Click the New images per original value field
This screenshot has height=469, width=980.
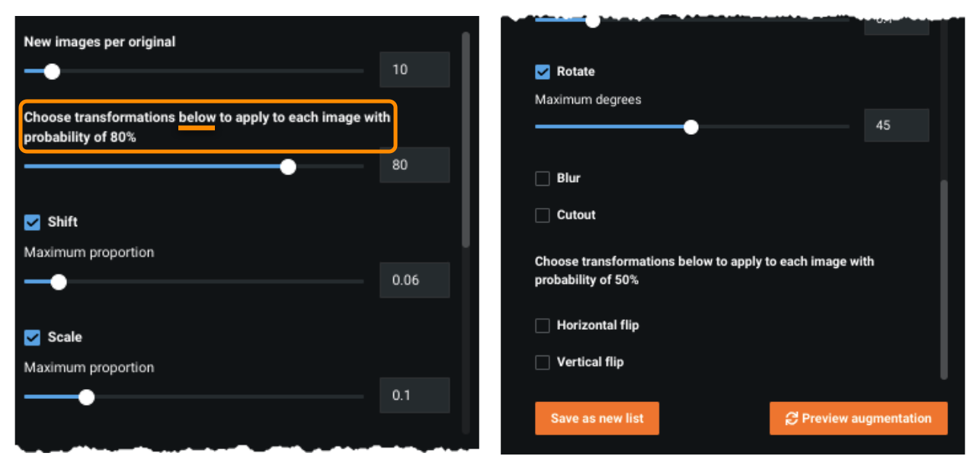(x=415, y=70)
